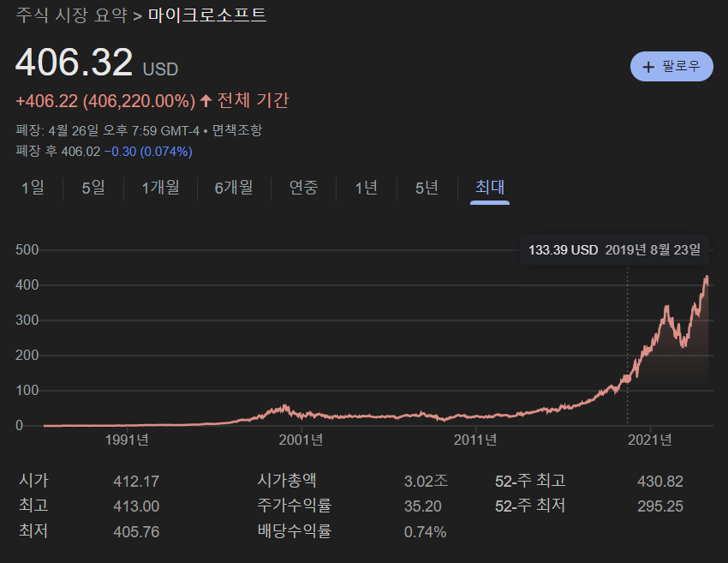
Task: Click the 팔로우 follow button
Action: coord(671,66)
